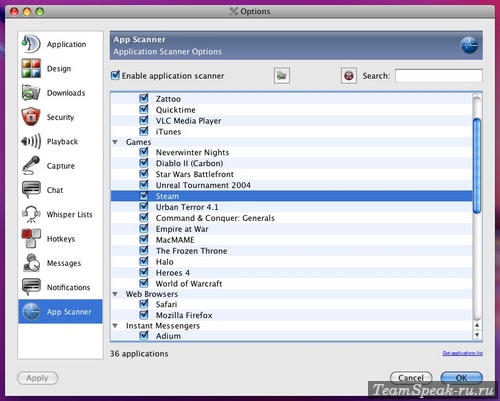Click the OK button
Viewport: 500px width, 401px height.
462,378
